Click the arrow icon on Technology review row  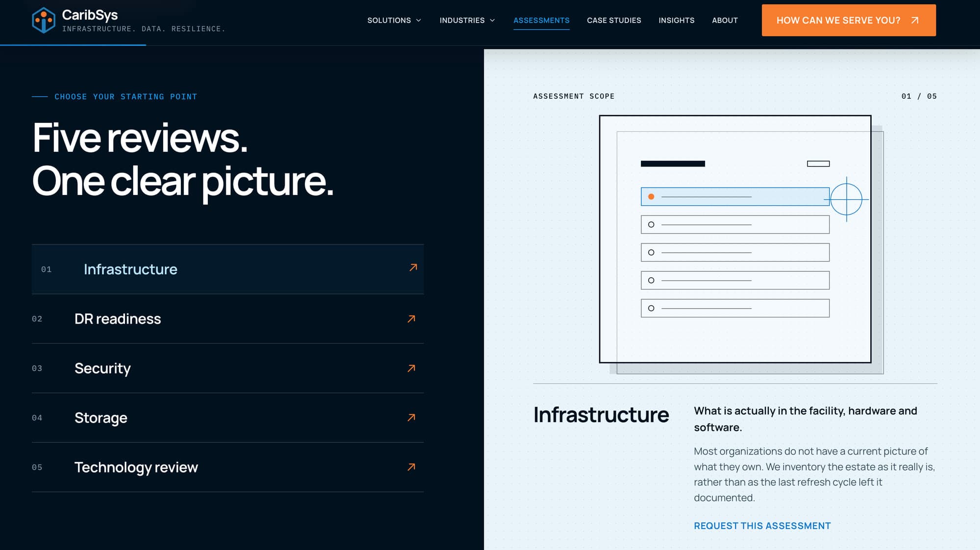tap(412, 467)
